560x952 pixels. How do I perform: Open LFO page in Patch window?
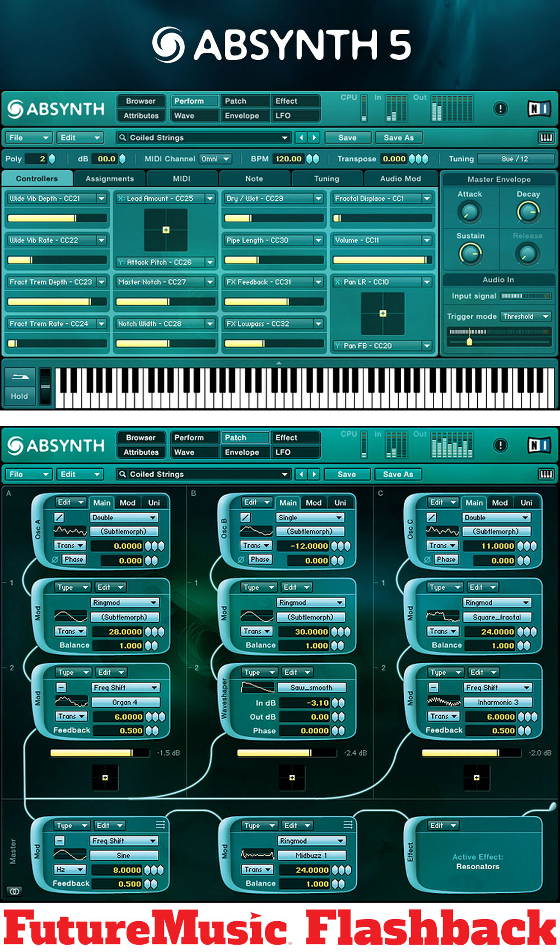coord(296,452)
